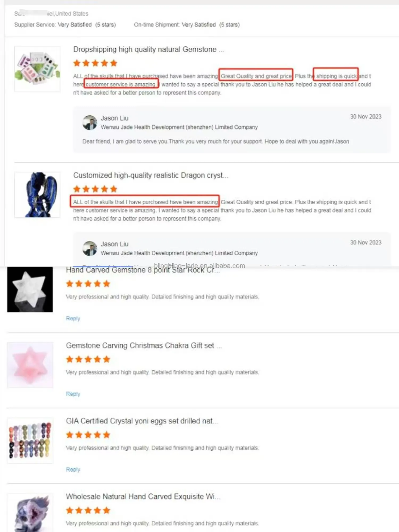Open the gemstone palm stones product thumbnail

(x=37, y=69)
